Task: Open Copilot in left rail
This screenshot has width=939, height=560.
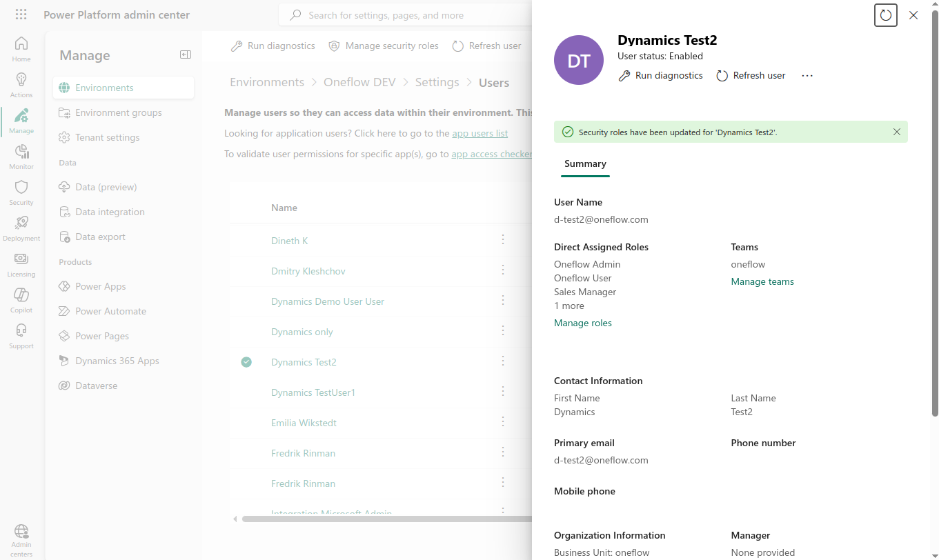Action: (21, 299)
